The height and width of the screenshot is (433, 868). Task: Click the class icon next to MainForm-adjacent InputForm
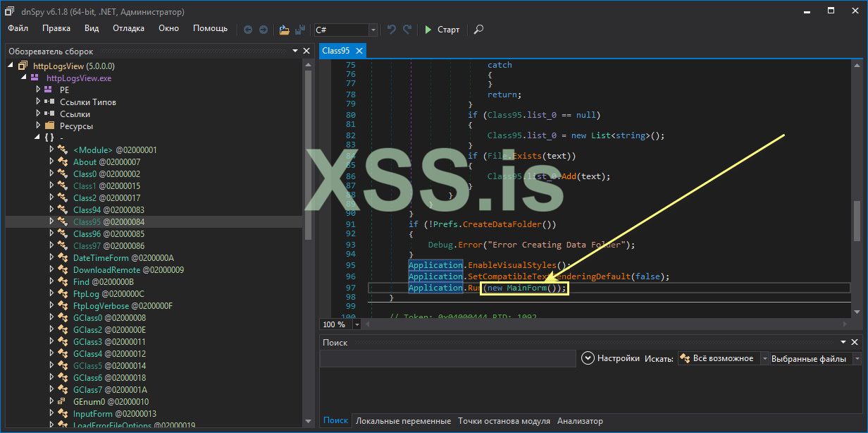point(63,414)
